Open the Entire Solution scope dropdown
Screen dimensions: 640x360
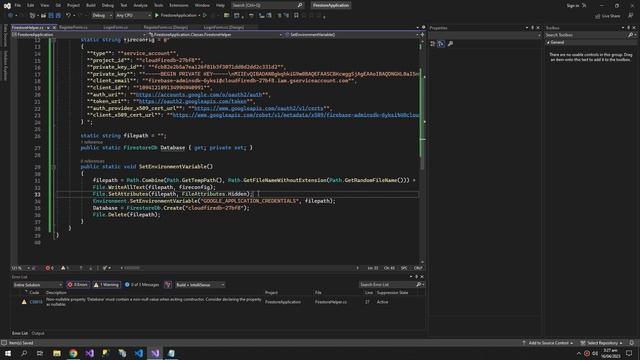coord(37,284)
